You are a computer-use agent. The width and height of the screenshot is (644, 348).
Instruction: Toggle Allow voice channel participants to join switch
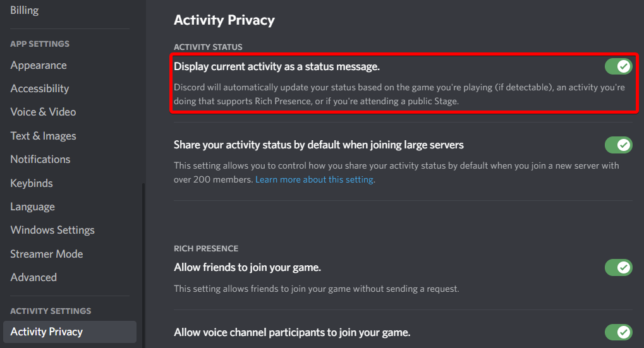coord(618,332)
